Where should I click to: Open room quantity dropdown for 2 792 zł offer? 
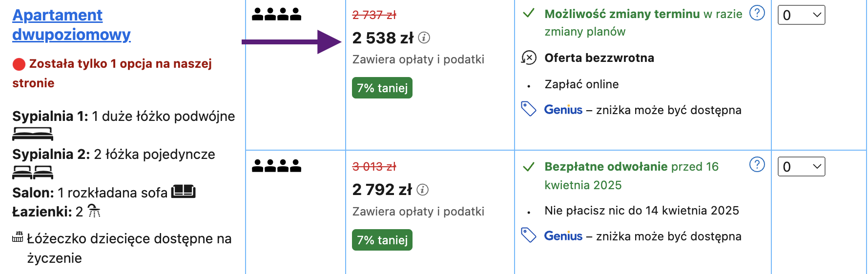801,166
